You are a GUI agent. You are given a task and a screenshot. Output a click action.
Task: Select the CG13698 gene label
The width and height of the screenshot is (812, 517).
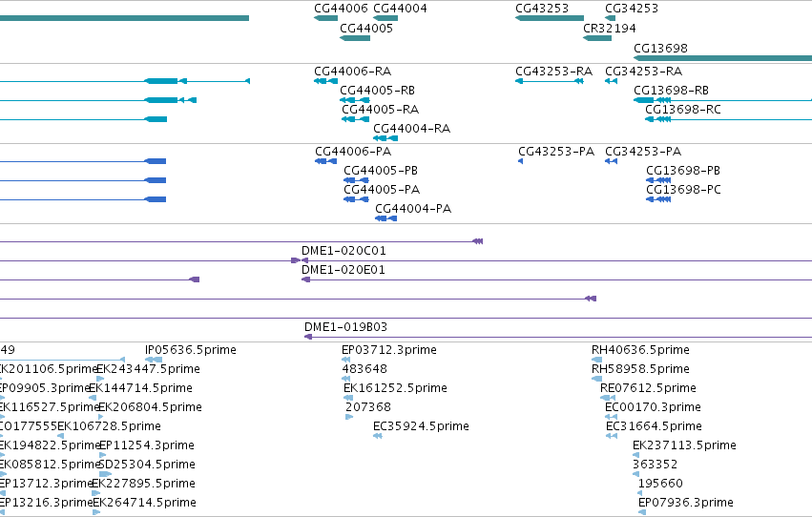[660, 48]
